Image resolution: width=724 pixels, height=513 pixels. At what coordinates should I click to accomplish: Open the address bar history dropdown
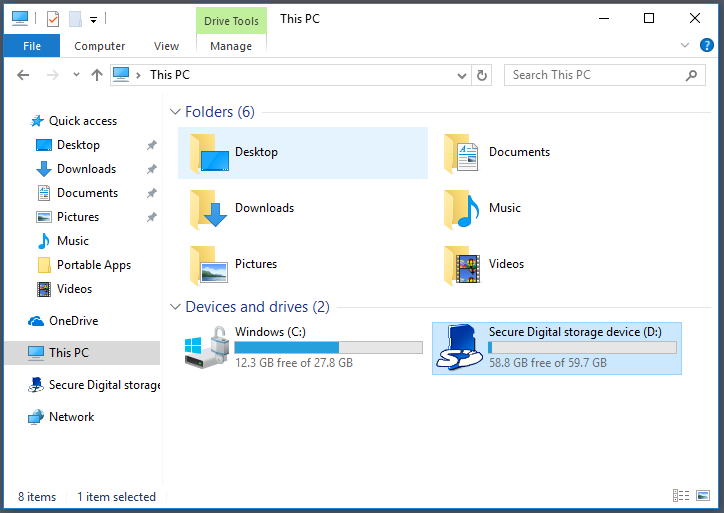coord(461,75)
